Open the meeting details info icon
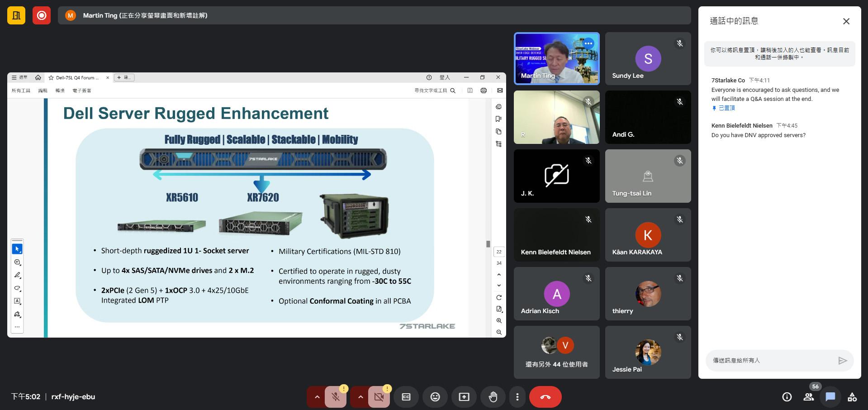Viewport: 868px width, 410px height. [x=787, y=397]
